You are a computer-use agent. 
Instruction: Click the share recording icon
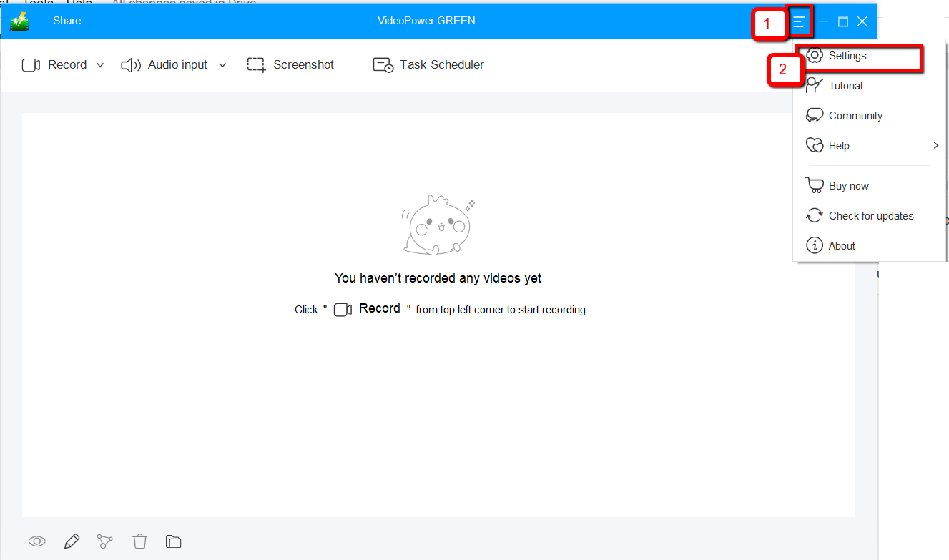tap(105, 541)
